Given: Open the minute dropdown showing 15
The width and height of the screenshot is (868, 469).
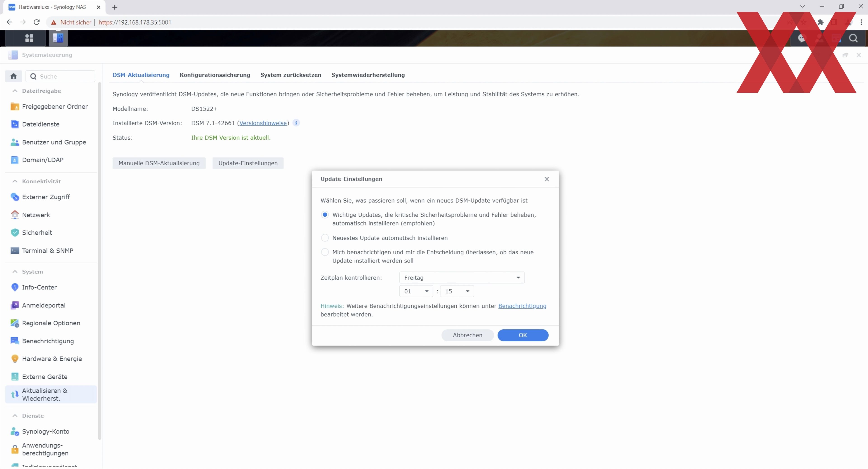Looking at the screenshot, I should pos(457,291).
